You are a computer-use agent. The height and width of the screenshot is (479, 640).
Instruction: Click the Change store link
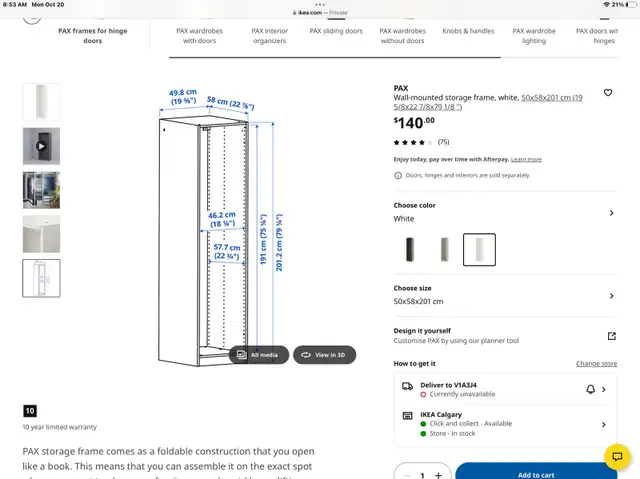coord(596,364)
